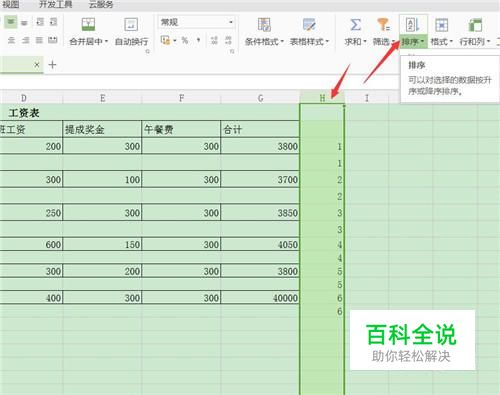Expand the 排序 dropdown arrow
The width and height of the screenshot is (500, 395).
click(422, 41)
